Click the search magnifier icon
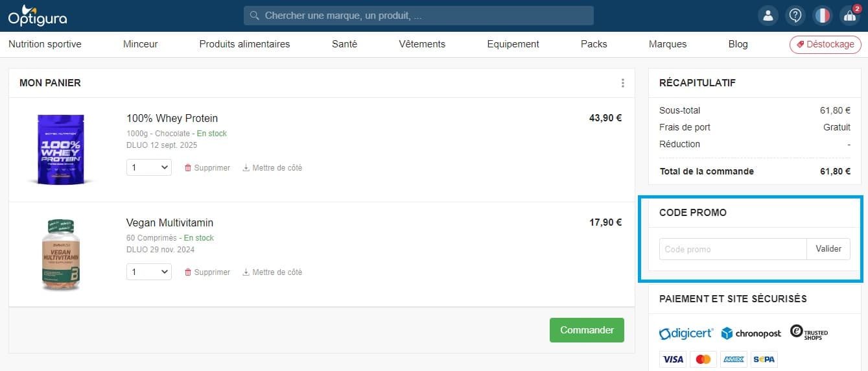The width and height of the screenshot is (868, 371). pyautogui.click(x=254, y=16)
